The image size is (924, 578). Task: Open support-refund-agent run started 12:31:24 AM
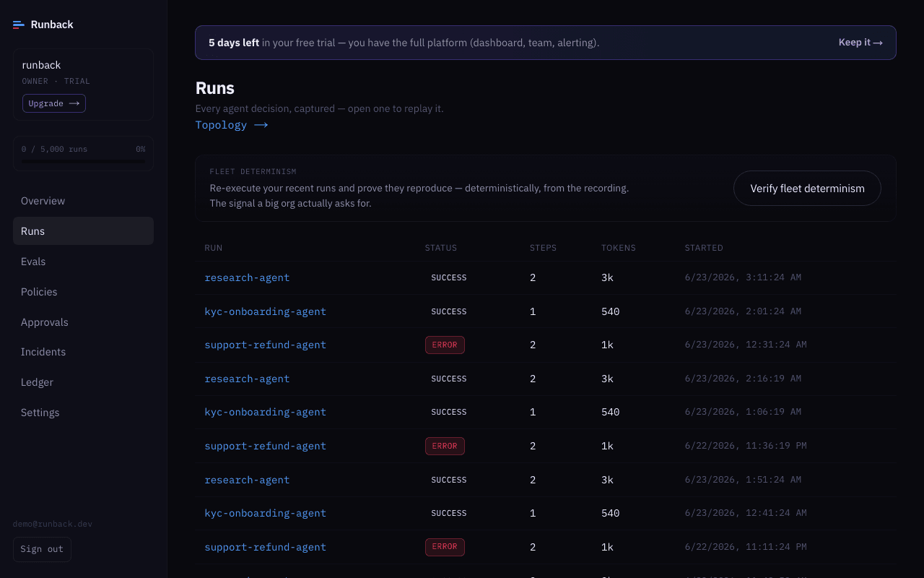pyautogui.click(x=266, y=345)
